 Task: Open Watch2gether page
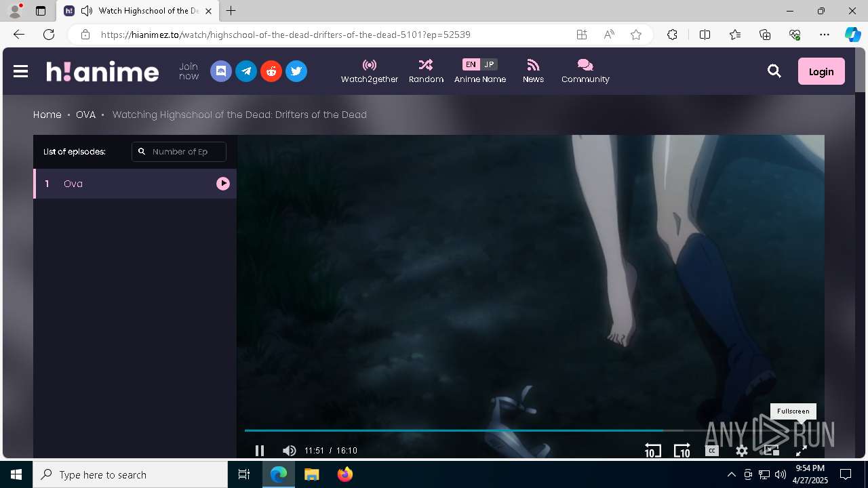tap(370, 71)
